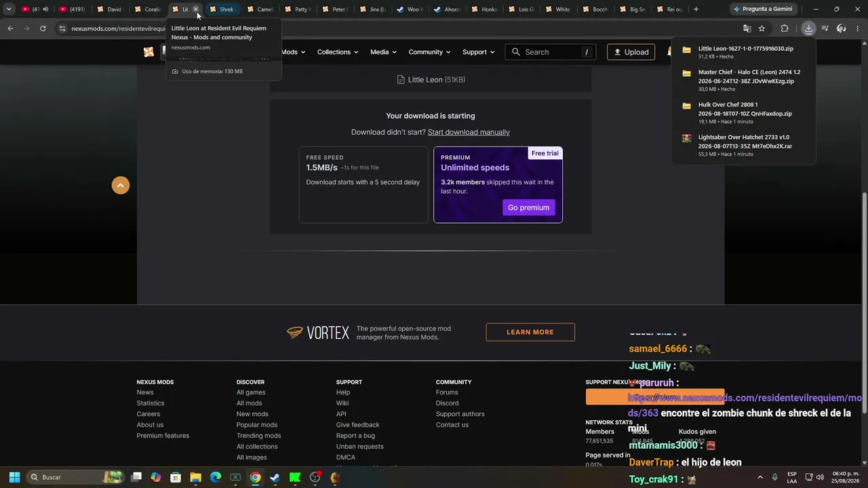Open the tab search dropdown arrow
Image resolution: width=868 pixels, height=488 pixels.
[x=9, y=9]
